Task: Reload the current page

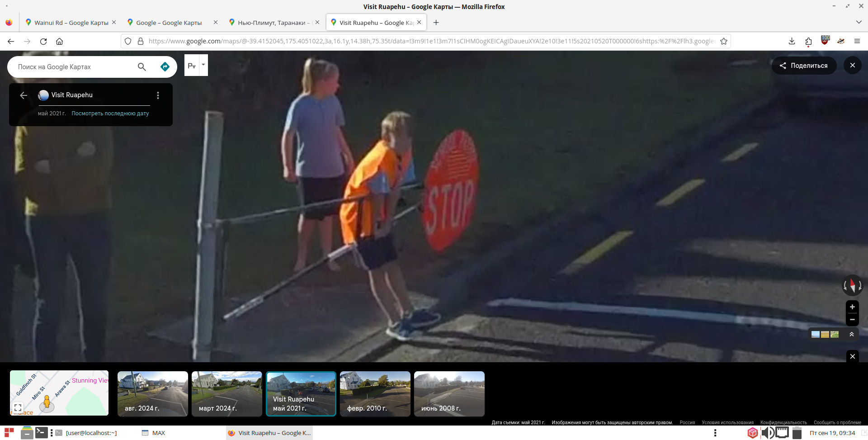Action: [43, 41]
